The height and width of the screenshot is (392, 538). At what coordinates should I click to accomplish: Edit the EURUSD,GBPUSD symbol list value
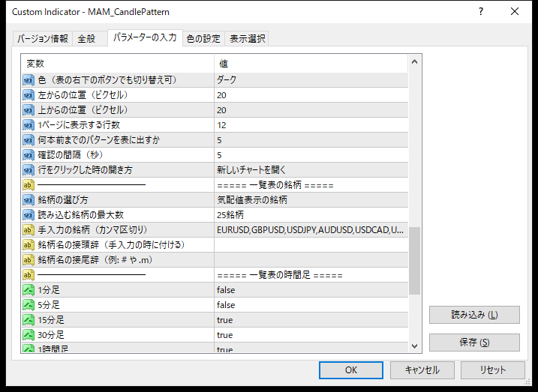(x=311, y=230)
